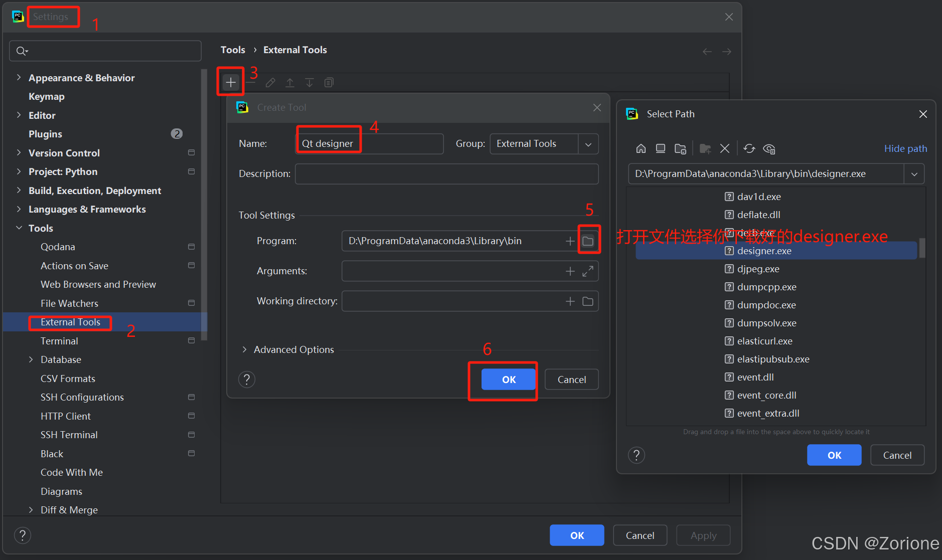
Task: Confirm Create Tool with OK
Action: (509, 380)
